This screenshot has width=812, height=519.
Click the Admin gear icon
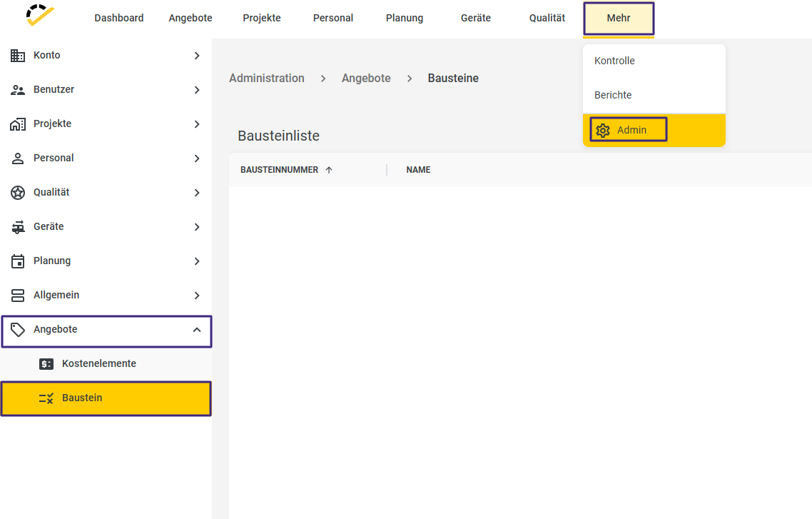(x=603, y=130)
